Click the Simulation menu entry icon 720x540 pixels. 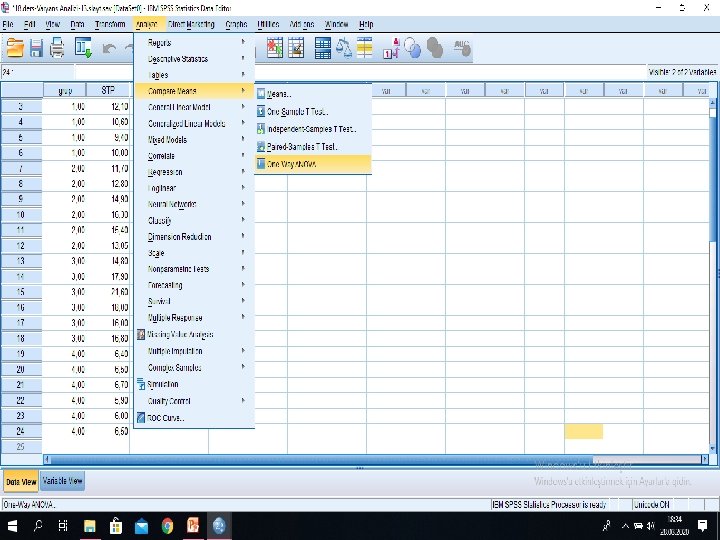click(141, 384)
